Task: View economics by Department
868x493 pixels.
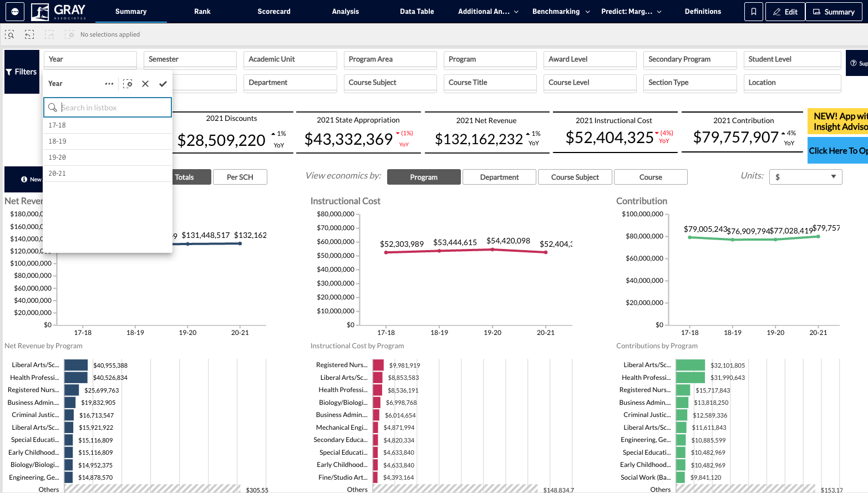Action: click(x=499, y=177)
